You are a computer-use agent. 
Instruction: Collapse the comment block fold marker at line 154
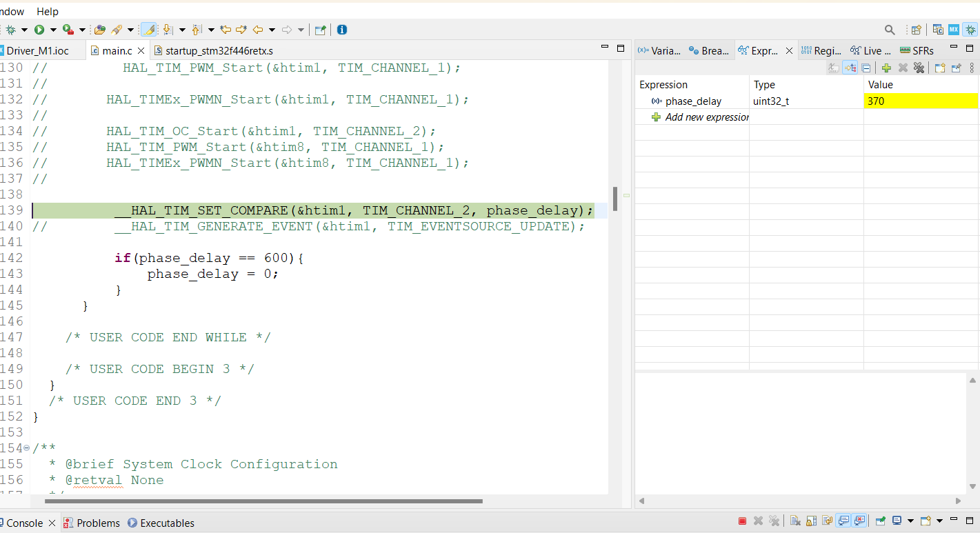coord(27,448)
